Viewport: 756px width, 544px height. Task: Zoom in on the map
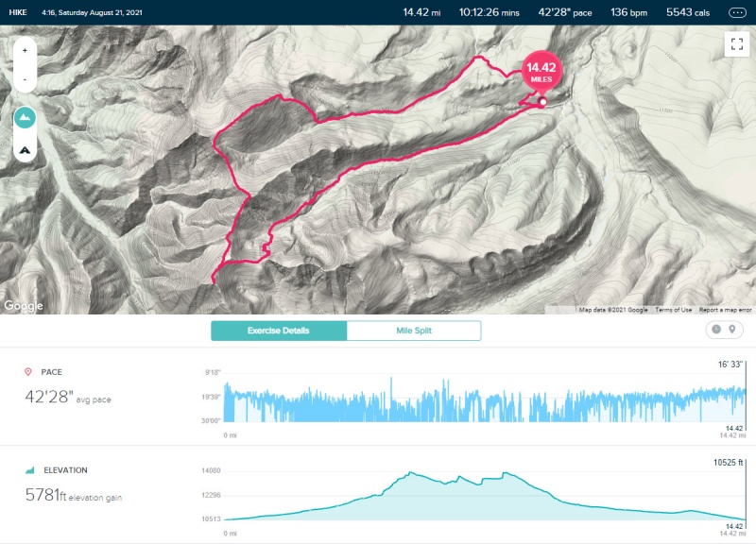(25, 51)
